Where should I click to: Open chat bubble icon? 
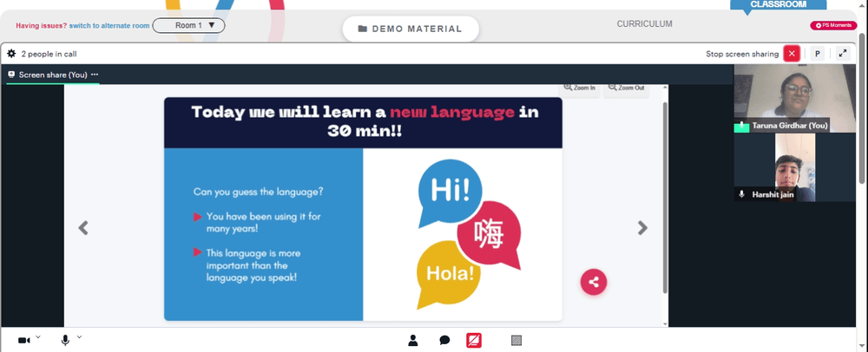click(x=444, y=341)
